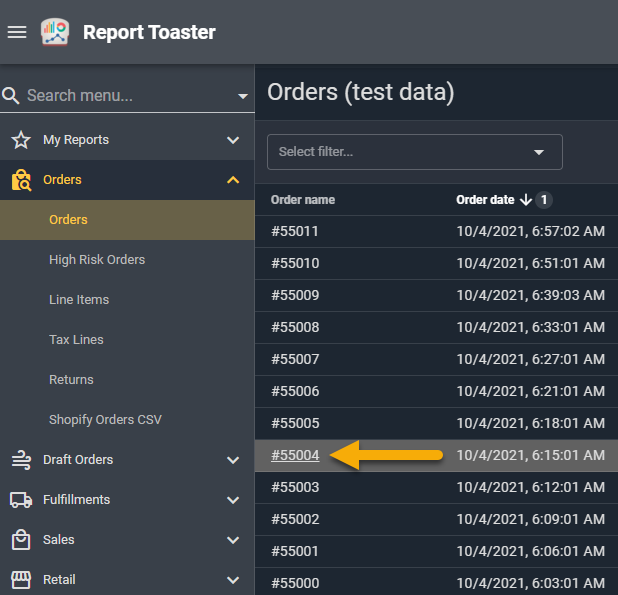Click the Report Toaster logo icon
This screenshot has width=618, height=595.
tap(55, 32)
